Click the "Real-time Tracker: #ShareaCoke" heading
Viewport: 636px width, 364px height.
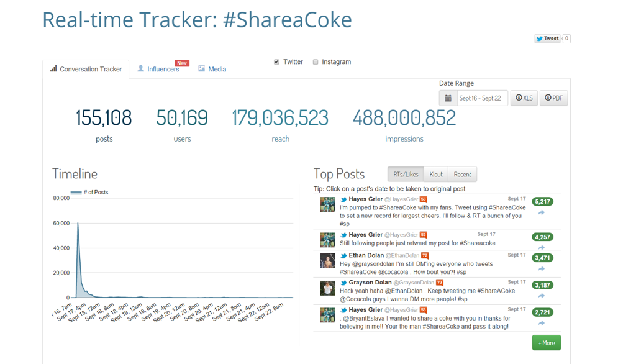pyautogui.click(x=197, y=19)
